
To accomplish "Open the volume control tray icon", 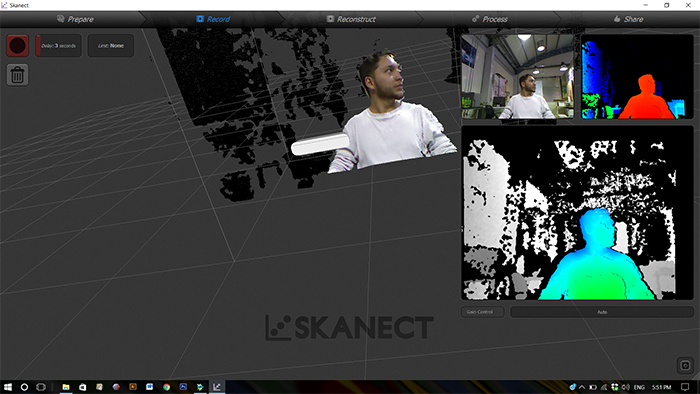I will tap(626, 387).
